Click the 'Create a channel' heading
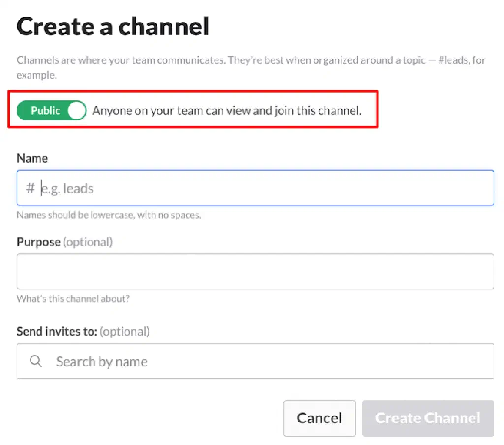Viewport: 504px width, 445px height. coord(113,26)
